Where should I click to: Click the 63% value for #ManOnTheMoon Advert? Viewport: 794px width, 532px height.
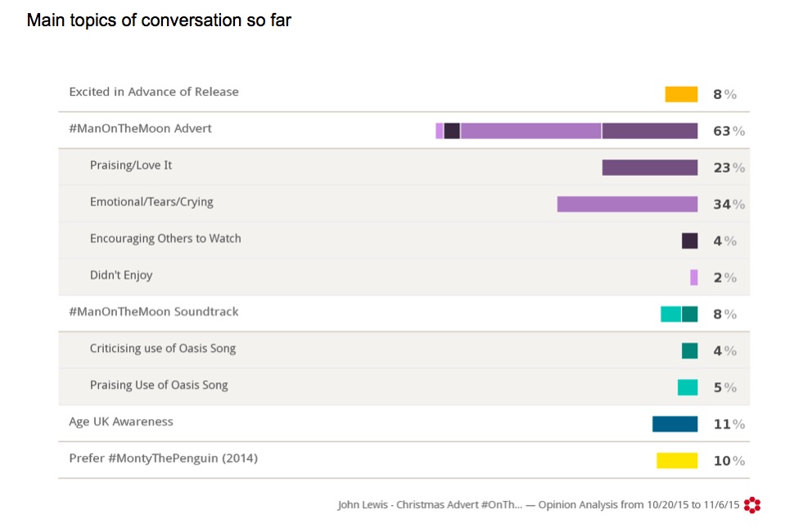click(728, 131)
